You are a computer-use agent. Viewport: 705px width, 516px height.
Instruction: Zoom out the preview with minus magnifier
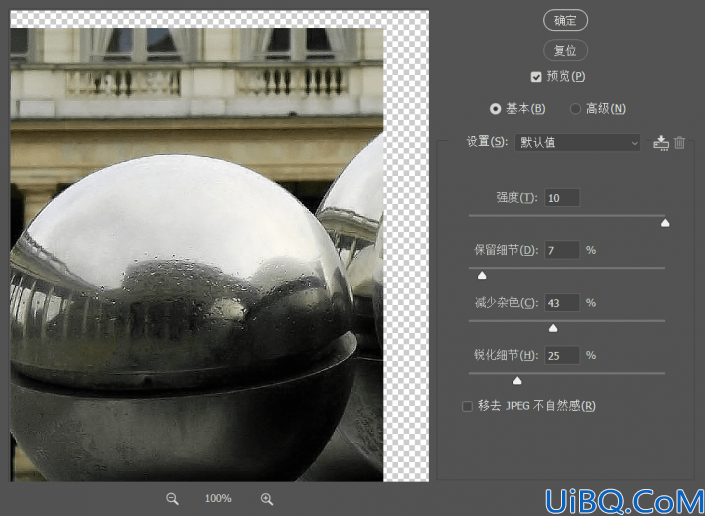click(x=172, y=498)
